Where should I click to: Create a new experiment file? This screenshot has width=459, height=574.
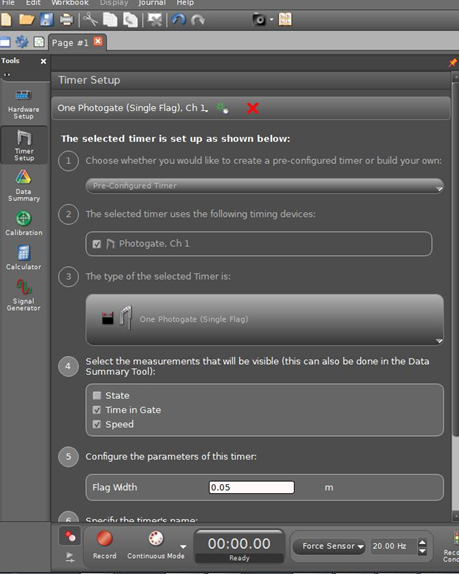tap(6, 19)
